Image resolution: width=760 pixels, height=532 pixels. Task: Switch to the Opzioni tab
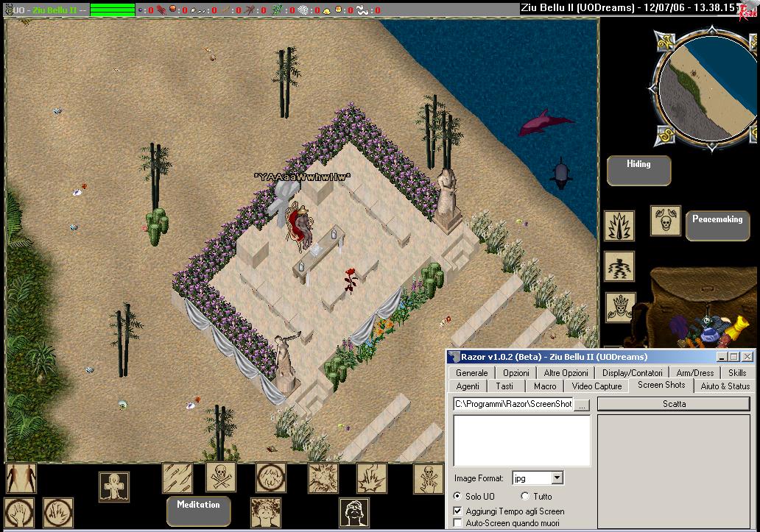[x=516, y=373]
